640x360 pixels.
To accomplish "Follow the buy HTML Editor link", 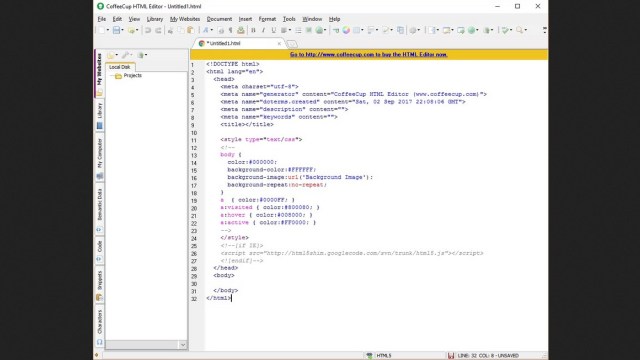I will click(x=369, y=54).
